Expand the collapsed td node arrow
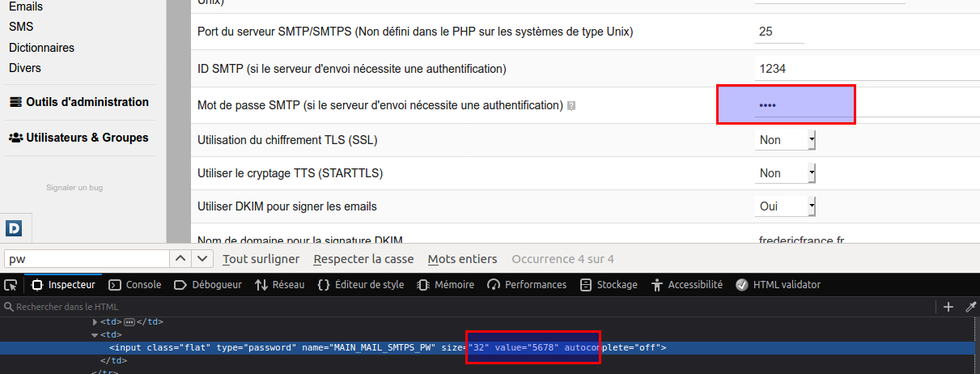 click(x=95, y=321)
